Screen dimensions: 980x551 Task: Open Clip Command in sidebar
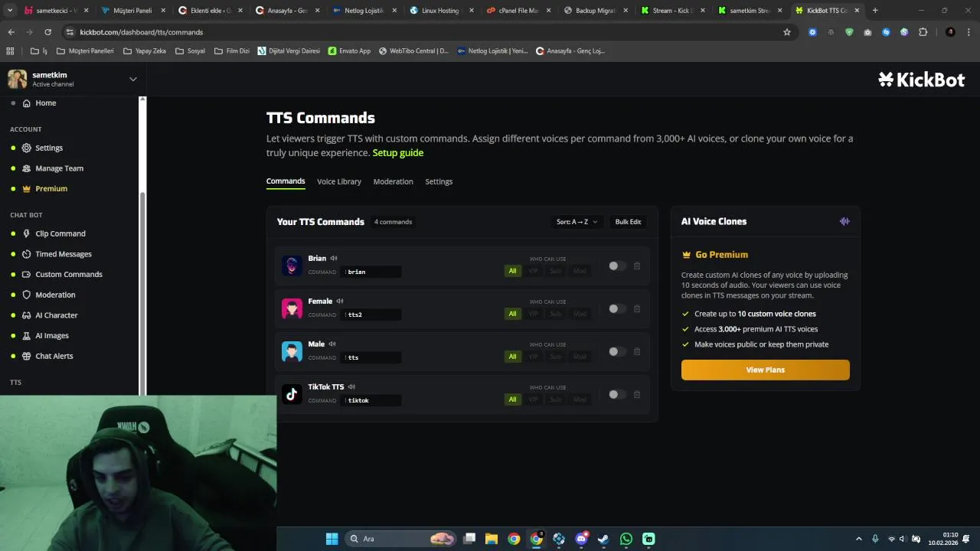point(60,233)
